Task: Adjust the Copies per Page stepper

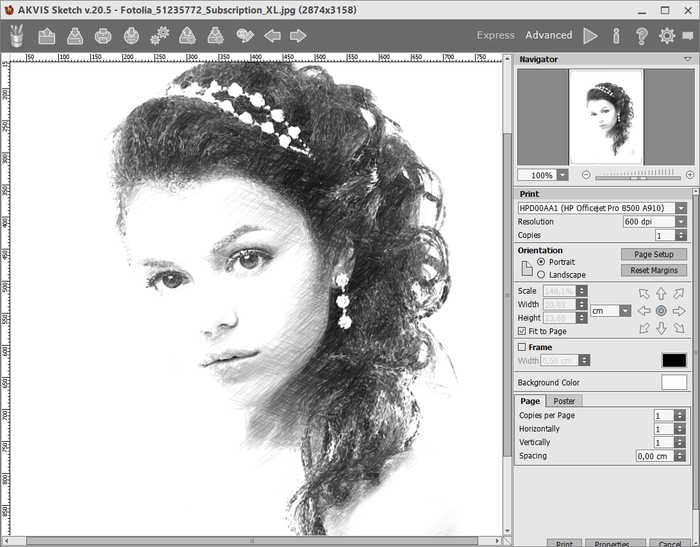Action: click(679, 415)
